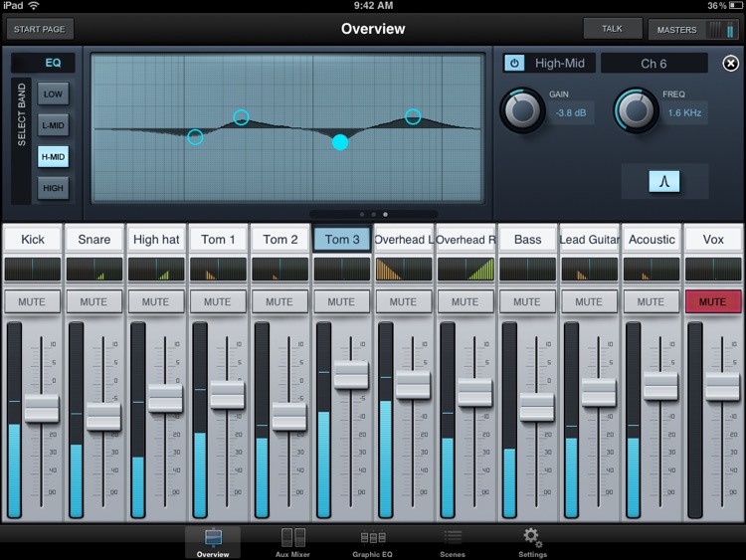This screenshot has width=746, height=560.
Task: Click the peak filter shape icon
Action: point(664,181)
